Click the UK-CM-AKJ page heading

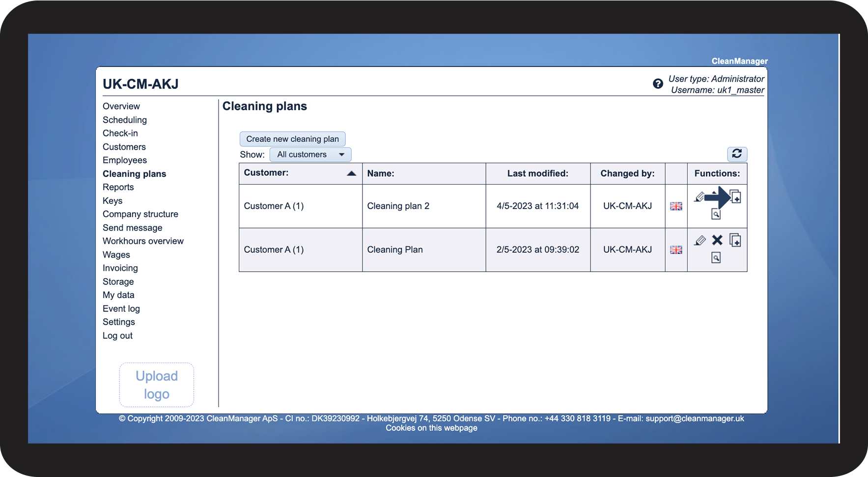tap(140, 84)
